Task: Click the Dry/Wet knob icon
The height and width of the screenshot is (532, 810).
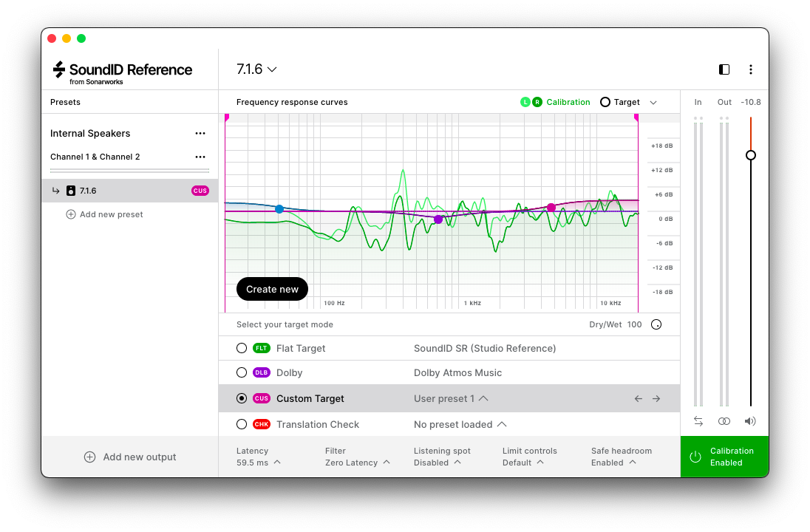Action: (656, 324)
